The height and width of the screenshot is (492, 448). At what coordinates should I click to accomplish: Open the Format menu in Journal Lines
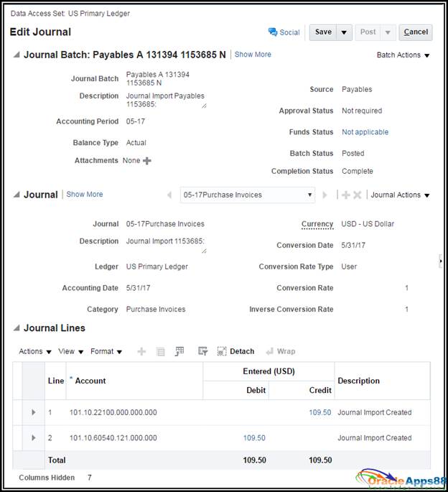tap(106, 351)
